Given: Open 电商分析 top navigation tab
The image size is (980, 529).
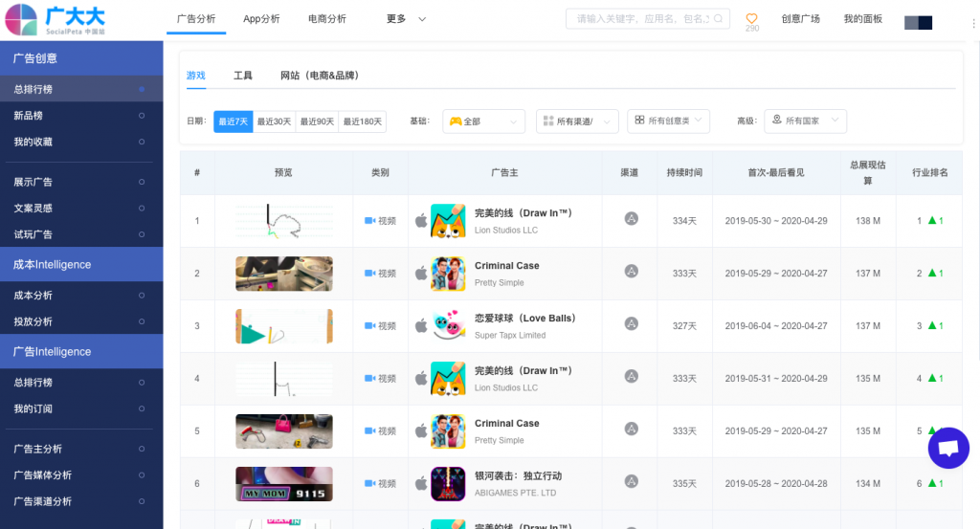Looking at the screenshot, I should (x=327, y=19).
